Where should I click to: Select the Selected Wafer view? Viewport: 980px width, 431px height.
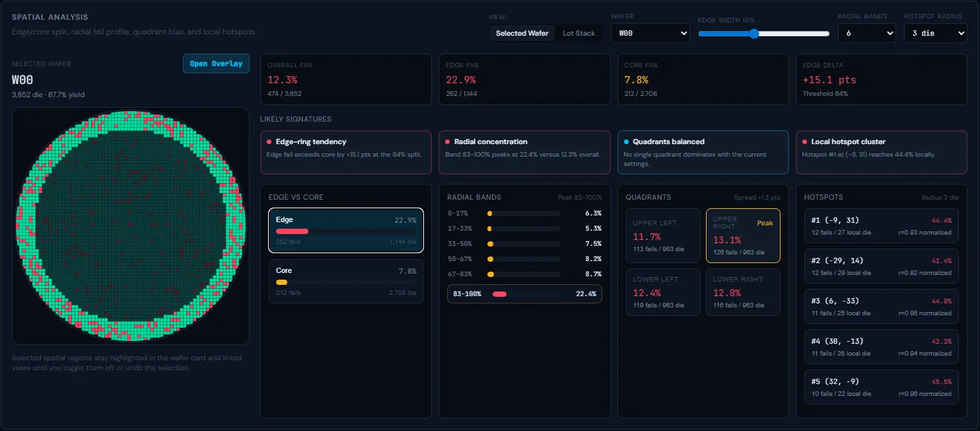point(522,33)
